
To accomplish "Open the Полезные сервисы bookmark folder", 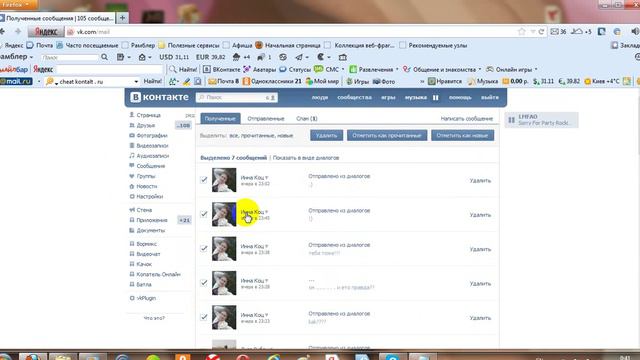I will pyautogui.click(x=189, y=45).
